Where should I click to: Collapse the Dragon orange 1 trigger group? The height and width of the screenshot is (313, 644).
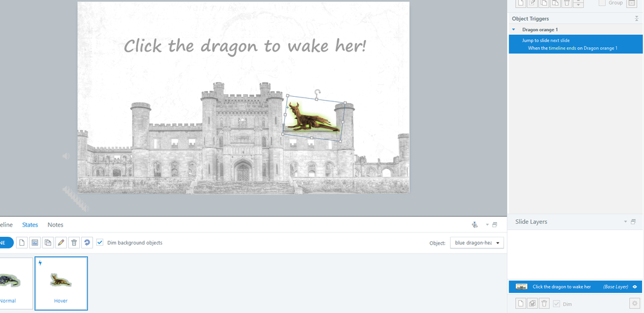513,30
